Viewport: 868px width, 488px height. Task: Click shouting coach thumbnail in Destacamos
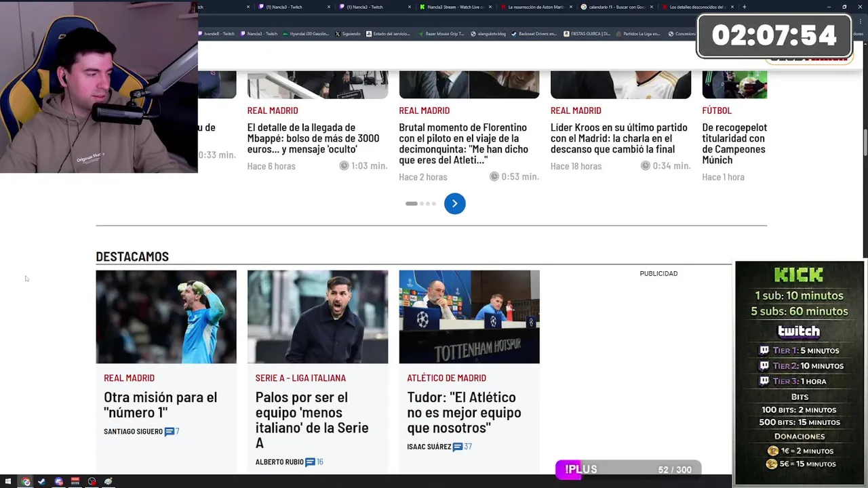point(317,317)
